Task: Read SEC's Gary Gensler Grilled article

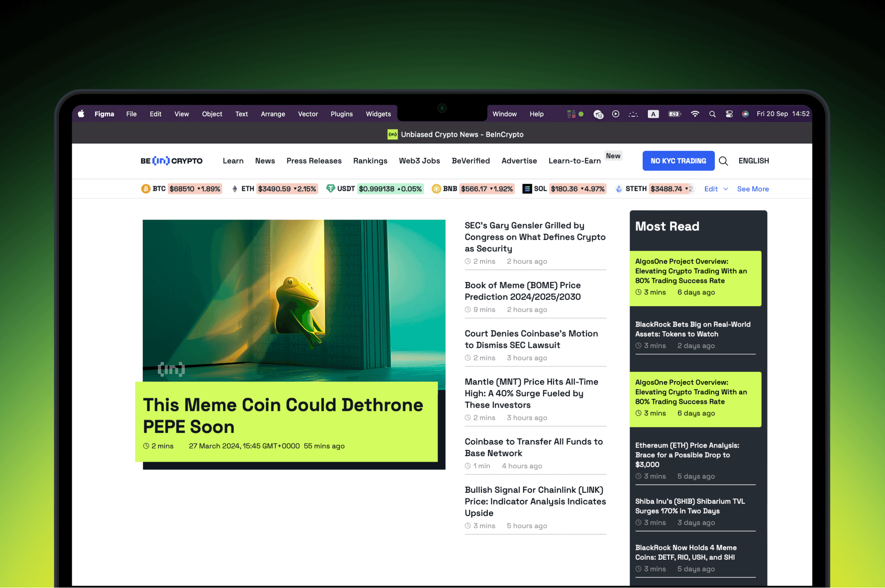Action: click(x=535, y=237)
